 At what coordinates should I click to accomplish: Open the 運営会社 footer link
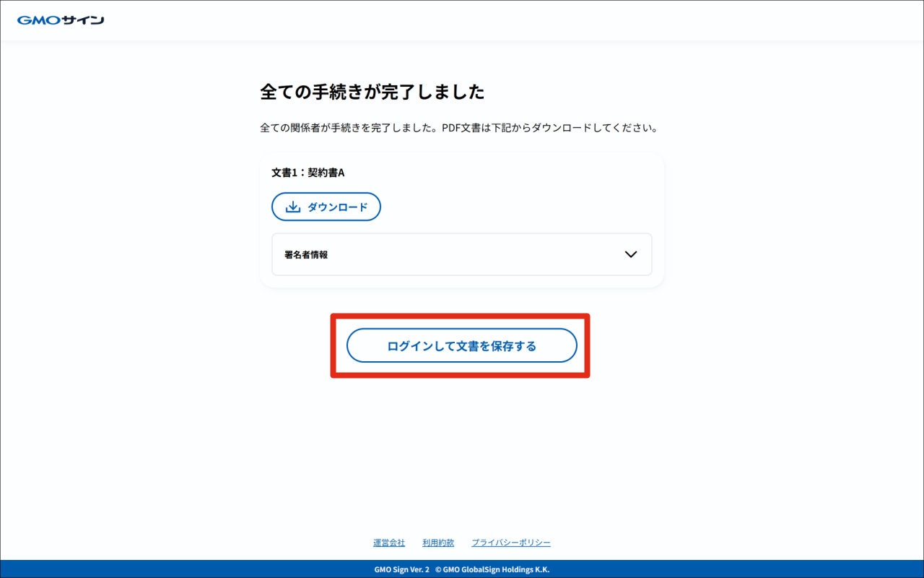[389, 543]
